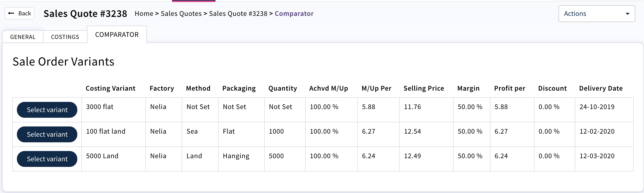Click the Selling Price column header
The width and height of the screenshot is (644, 193).
click(424, 88)
